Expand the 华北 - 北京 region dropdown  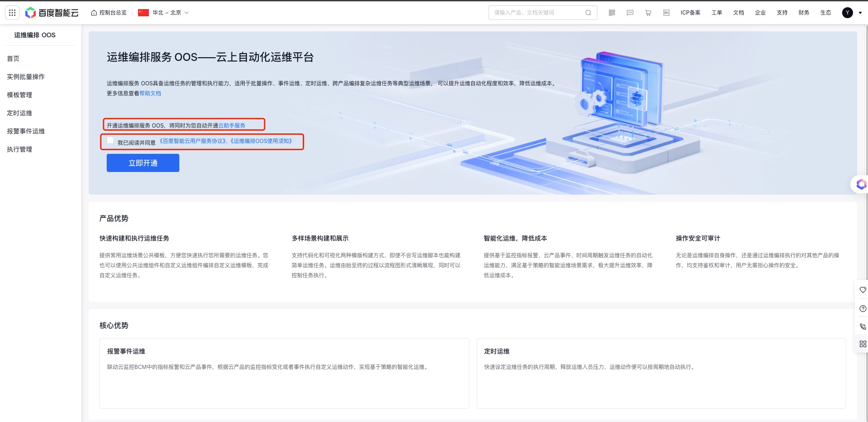coord(163,13)
